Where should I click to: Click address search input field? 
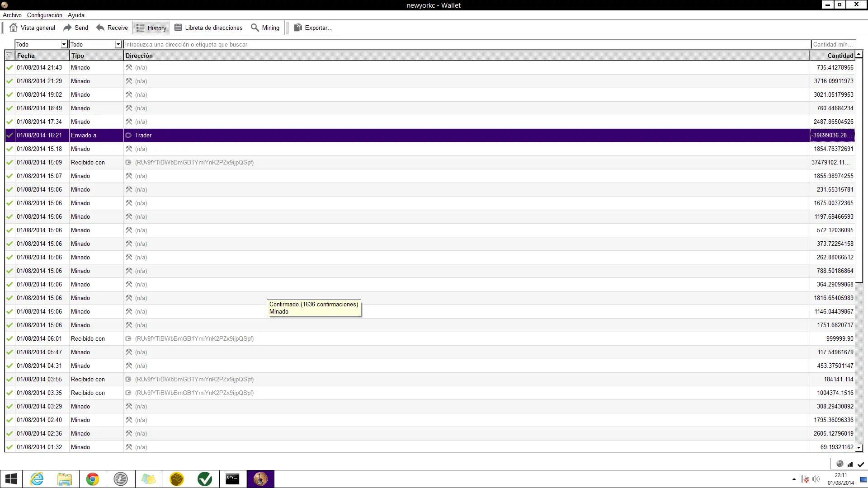pyautogui.click(x=467, y=44)
